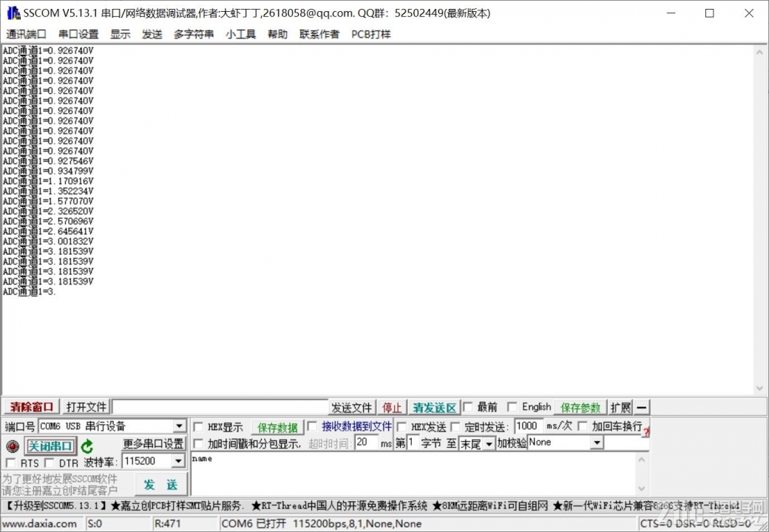The image size is (769, 532).
Task: Expand the 末尾 byte position dropdown
Action: pyautogui.click(x=489, y=444)
